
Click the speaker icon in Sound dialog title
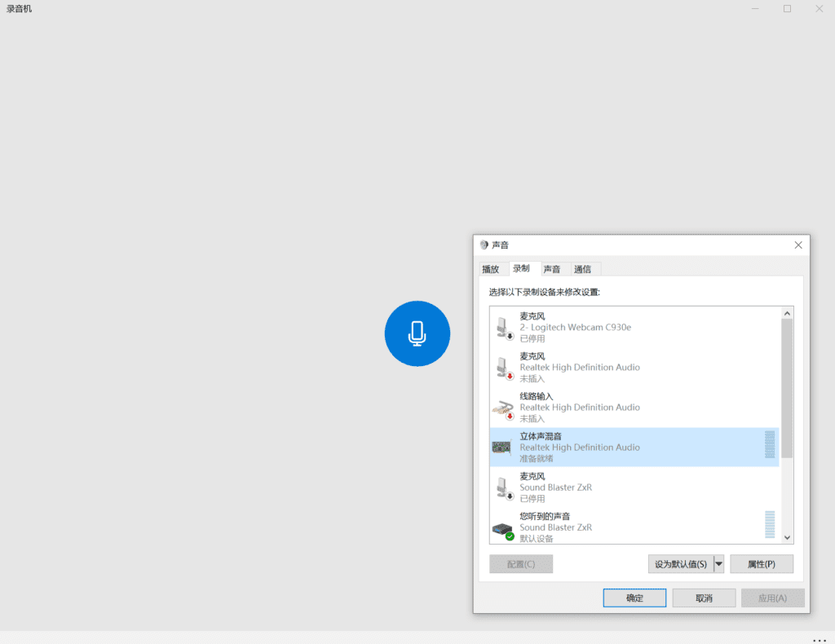point(484,245)
